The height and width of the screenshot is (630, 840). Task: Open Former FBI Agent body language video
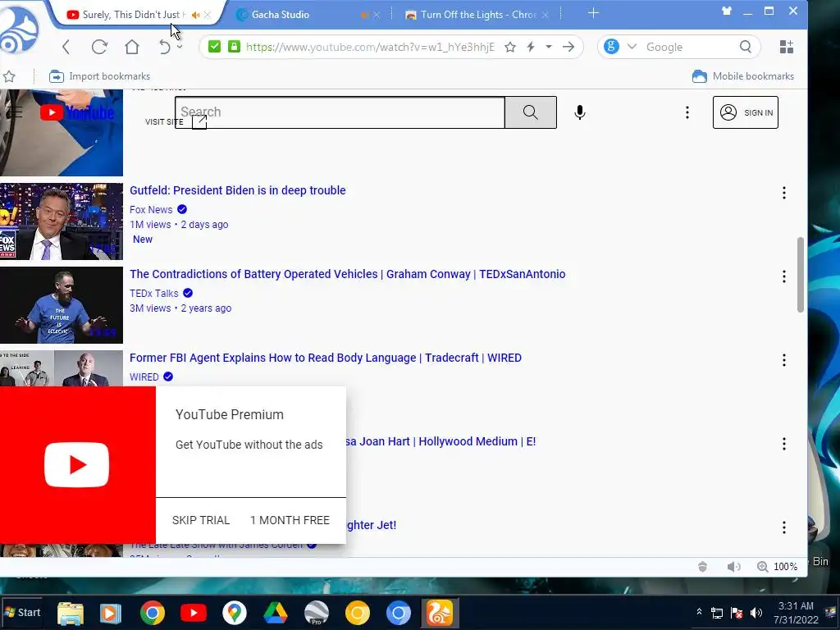tap(326, 358)
